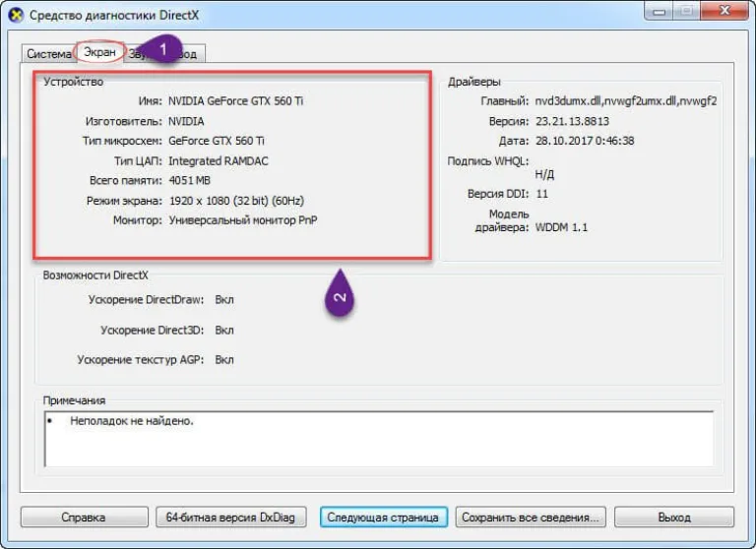Click the Устройство group label
This screenshot has height=549, width=756.
[x=73, y=82]
